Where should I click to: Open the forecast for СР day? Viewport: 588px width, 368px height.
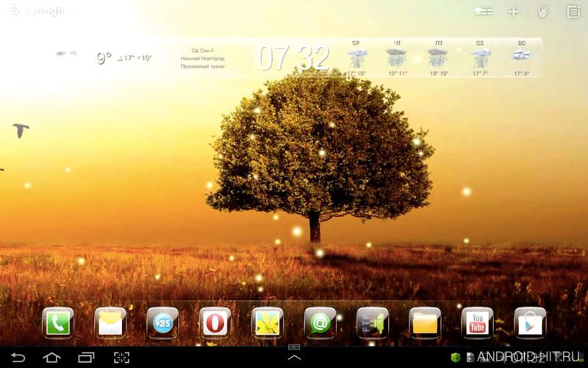click(356, 58)
